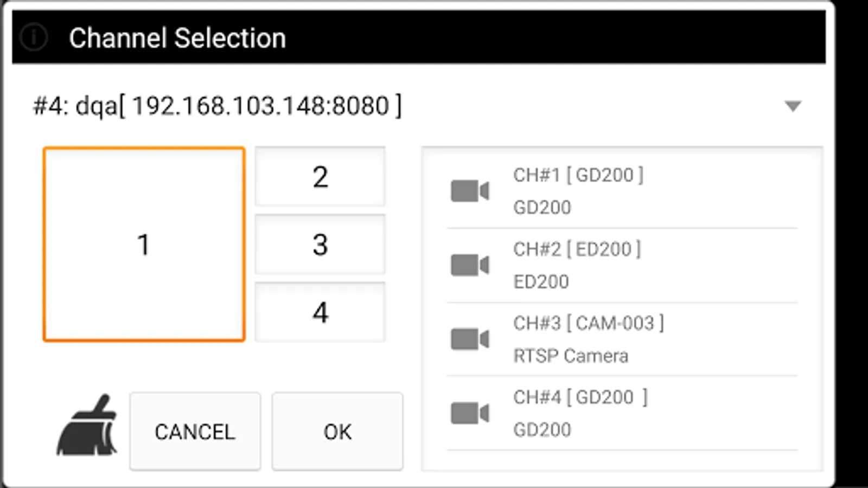Choose CH#2 [ED200] from channel list
The image size is (868, 488).
[577, 249]
